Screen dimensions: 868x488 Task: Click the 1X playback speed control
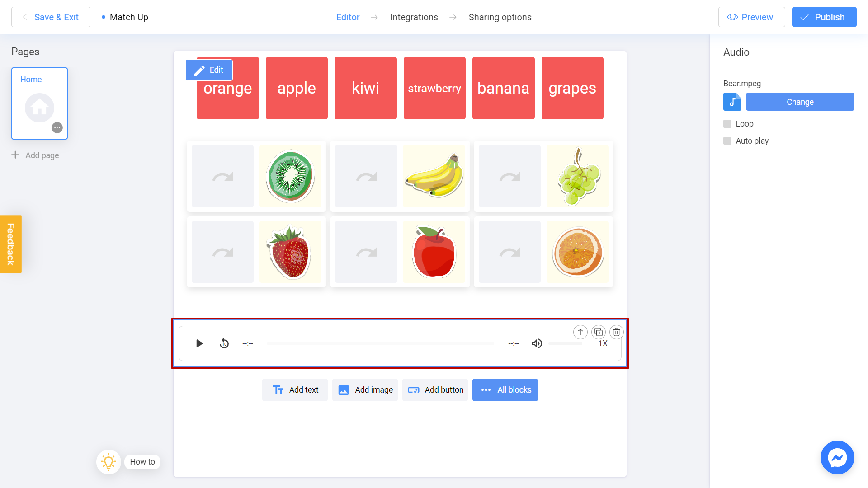(603, 343)
